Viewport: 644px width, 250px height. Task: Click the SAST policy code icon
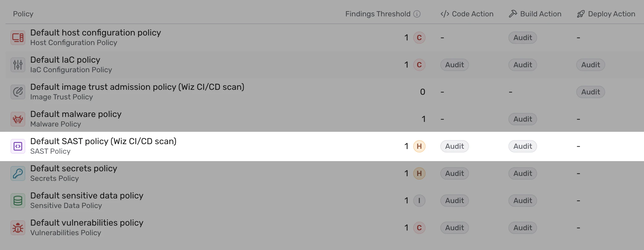(x=18, y=146)
